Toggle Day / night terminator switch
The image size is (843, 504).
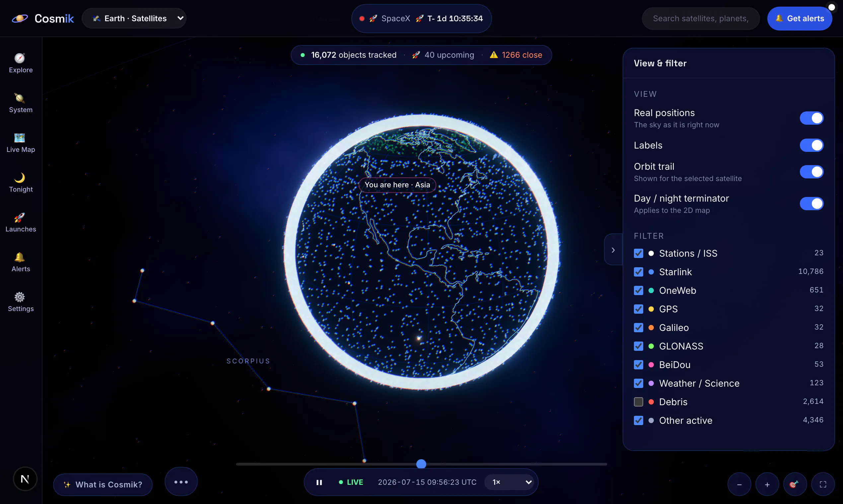[811, 204]
